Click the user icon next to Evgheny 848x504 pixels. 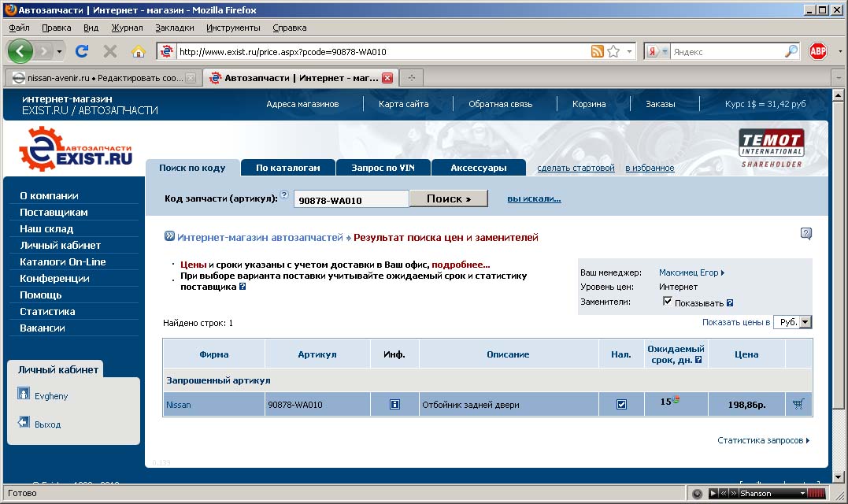coord(24,394)
